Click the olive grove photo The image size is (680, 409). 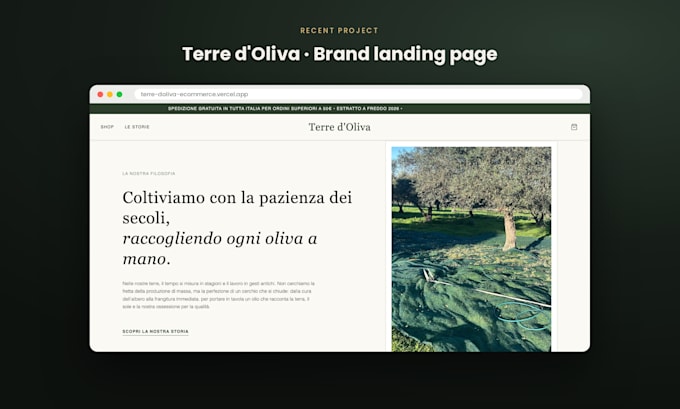pos(471,249)
